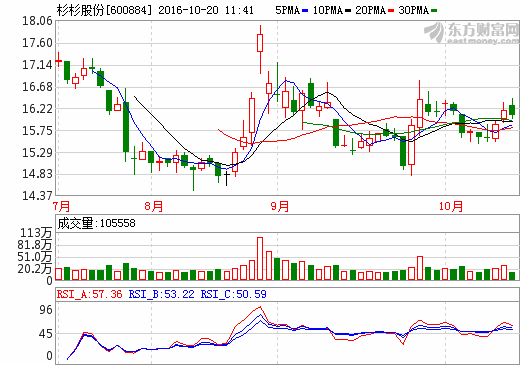Screen dimensions: 520x365
Task: Click the RSI_C:50.59 indicator label
Action: coord(233,294)
